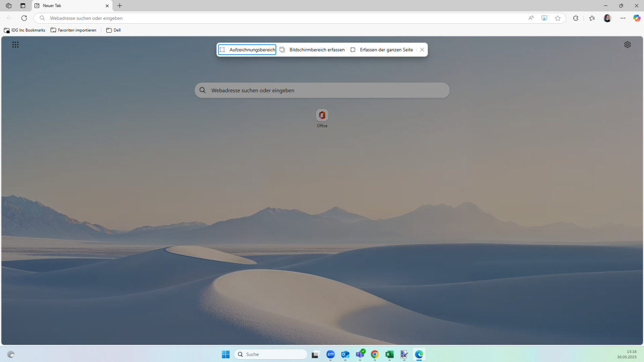Image resolution: width=644 pixels, height=362 pixels.
Task: Launch Excel from the Windows taskbar
Action: [x=390, y=354]
